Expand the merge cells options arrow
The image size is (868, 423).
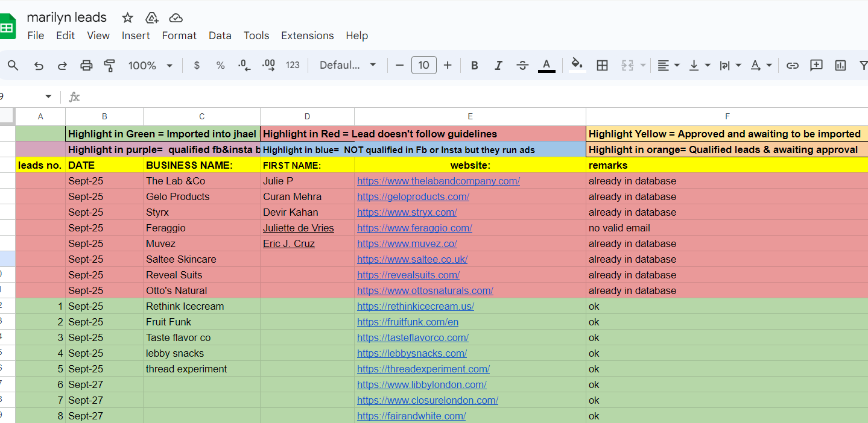[643, 65]
